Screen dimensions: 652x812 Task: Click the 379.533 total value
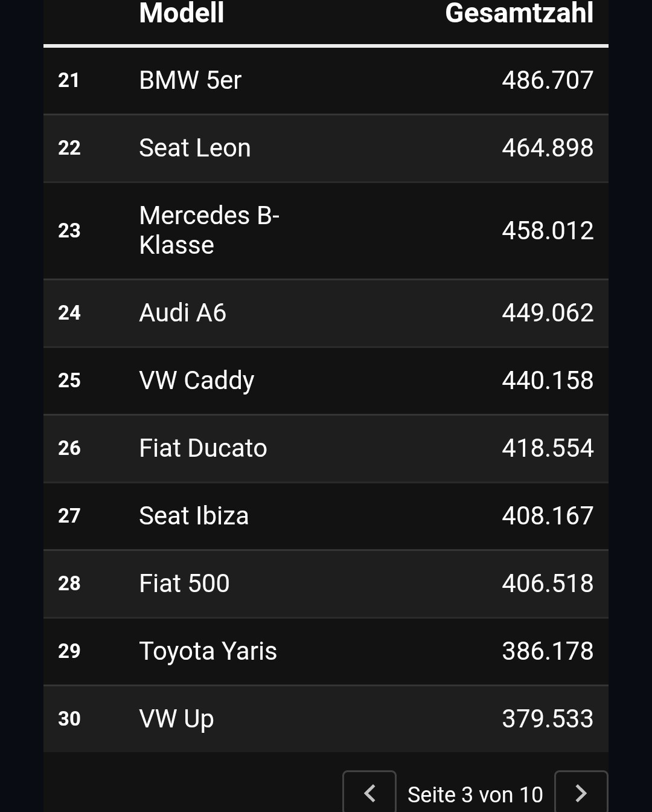(548, 719)
